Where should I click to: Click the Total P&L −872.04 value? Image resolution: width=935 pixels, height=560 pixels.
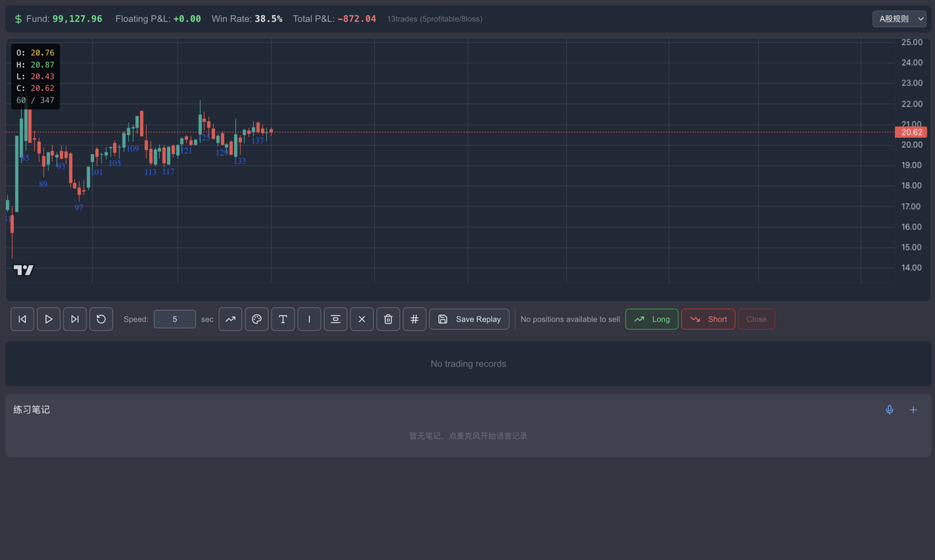(357, 19)
